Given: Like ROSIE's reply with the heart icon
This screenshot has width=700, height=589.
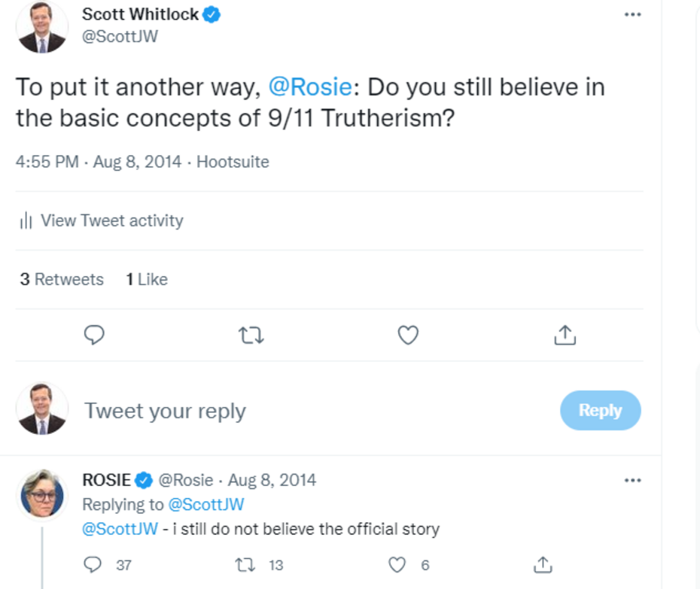Looking at the screenshot, I should coord(398,564).
